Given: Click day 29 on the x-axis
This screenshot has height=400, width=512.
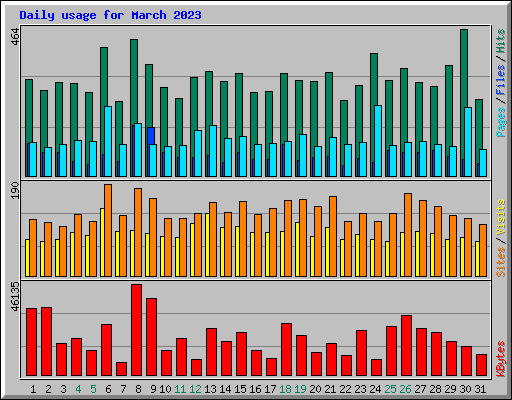Looking at the screenshot, I should [x=450, y=389].
